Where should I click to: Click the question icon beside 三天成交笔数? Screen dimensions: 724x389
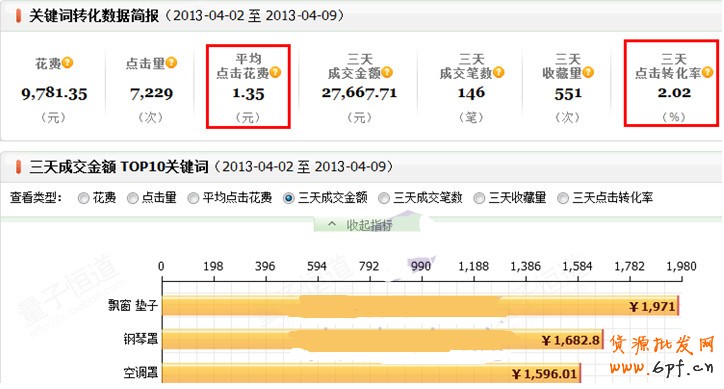point(498,72)
